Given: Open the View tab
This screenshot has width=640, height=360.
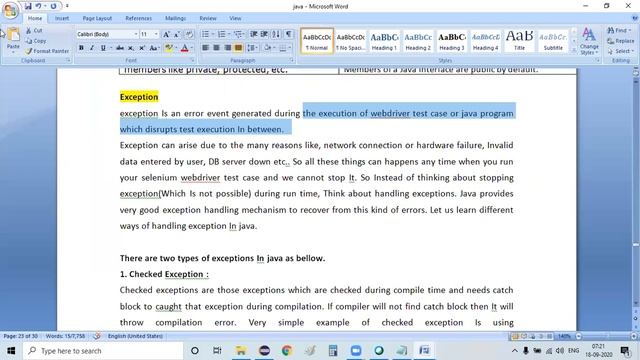Looking at the screenshot, I should tap(235, 18).
